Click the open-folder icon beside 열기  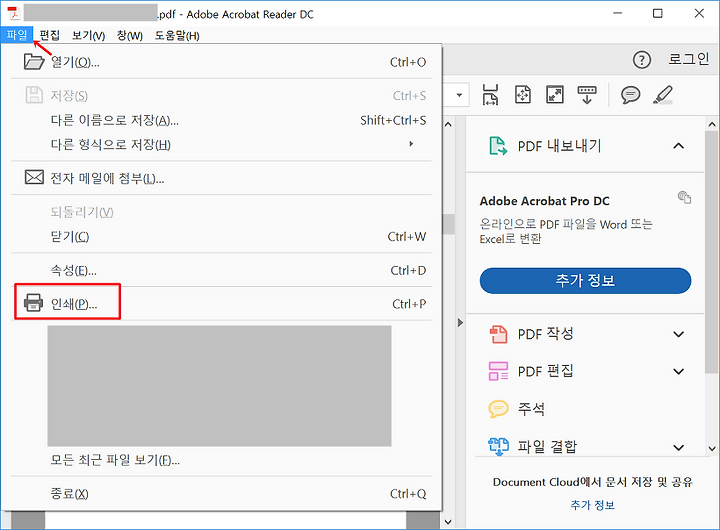pyautogui.click(x=34, y=61)
